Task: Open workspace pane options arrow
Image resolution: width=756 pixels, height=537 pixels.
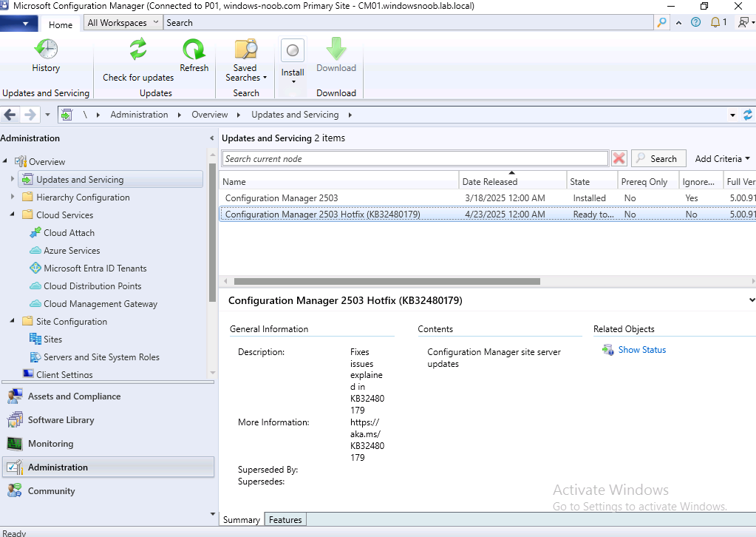Action: pyautogui.click(x=213, y=514)
